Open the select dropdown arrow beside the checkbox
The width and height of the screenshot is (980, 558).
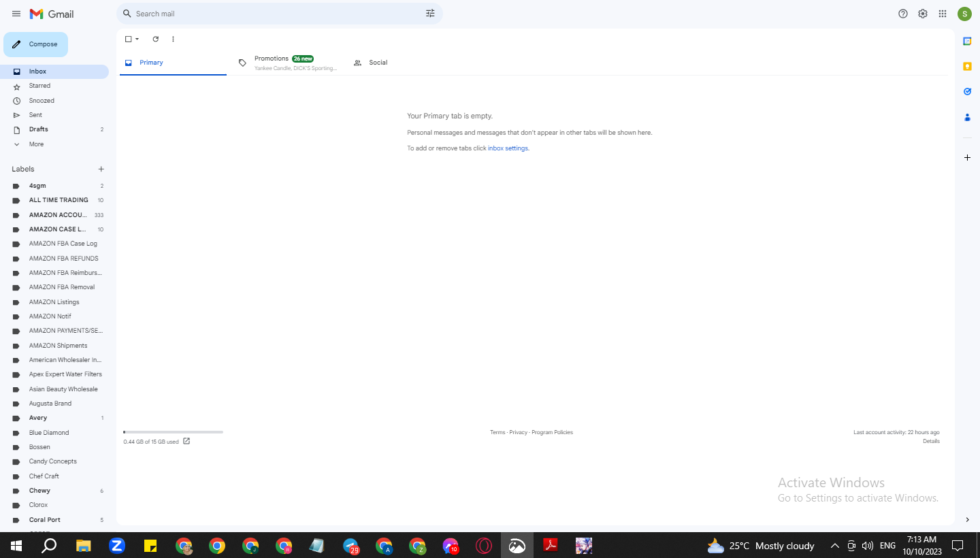click(137, 39)
